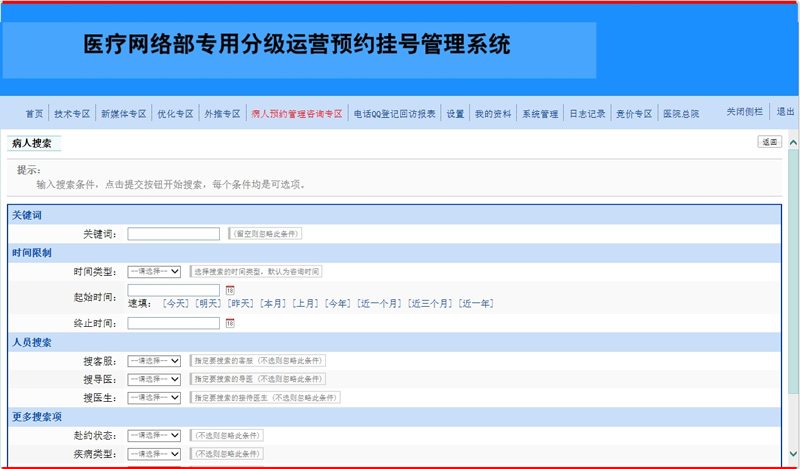Open the 优化专区 menu item

click(x=176, y=114)
